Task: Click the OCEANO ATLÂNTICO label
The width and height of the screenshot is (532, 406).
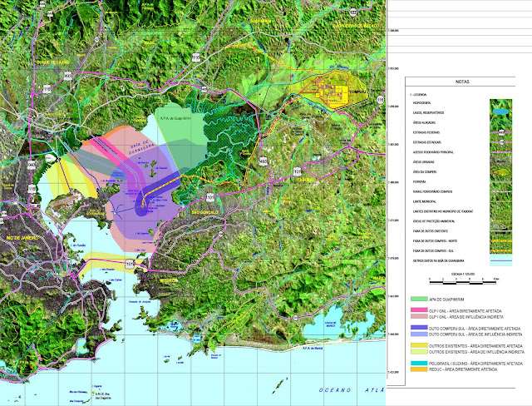Action: click(x=347, y=389)
